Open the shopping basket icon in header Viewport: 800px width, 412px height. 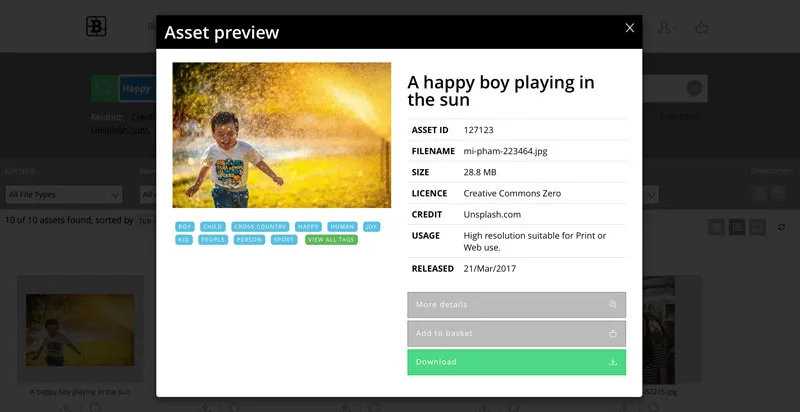click(x=701, y=28)
